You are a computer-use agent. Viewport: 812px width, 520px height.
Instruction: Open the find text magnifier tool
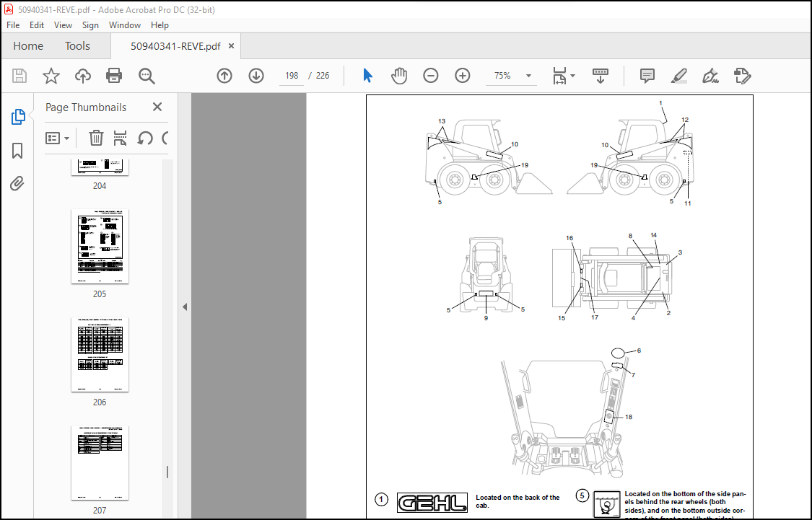click(x=147, y=76)
